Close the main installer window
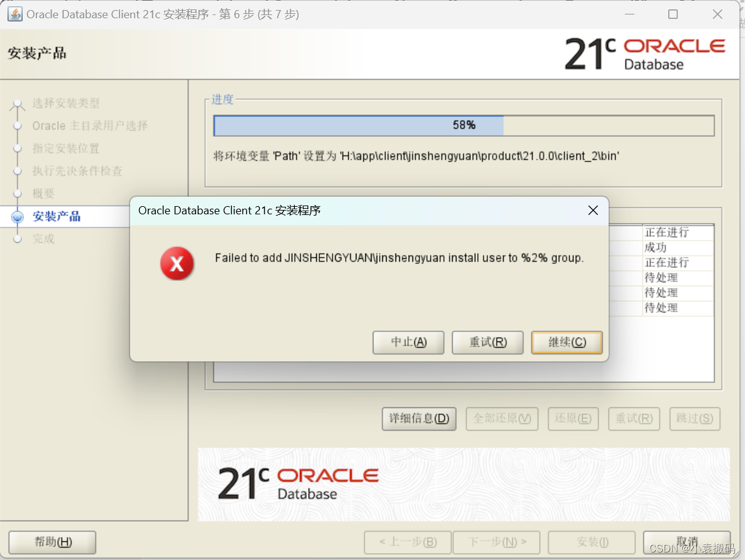Screen dimensions: 745x560 (x=717, y=14)
